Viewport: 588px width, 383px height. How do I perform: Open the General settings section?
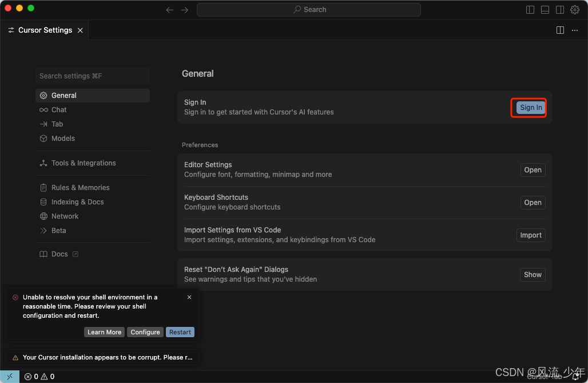(93, 96)
